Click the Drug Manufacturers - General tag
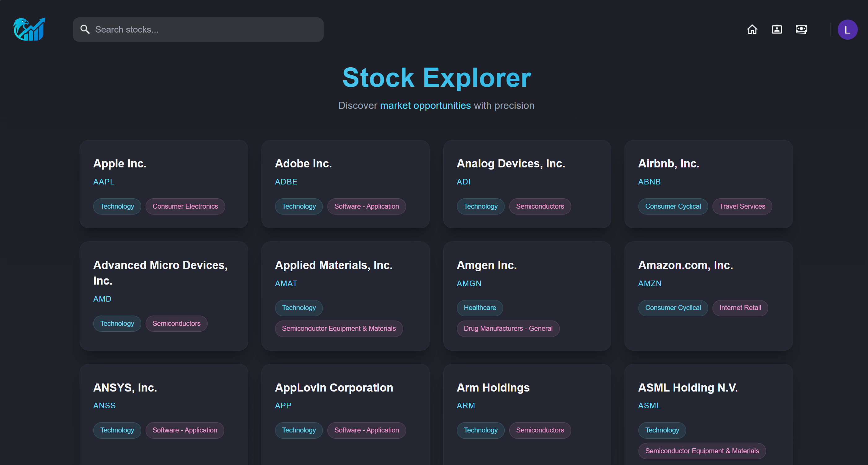This screenshot has width=868, height=465. click(x=508, y=329)
